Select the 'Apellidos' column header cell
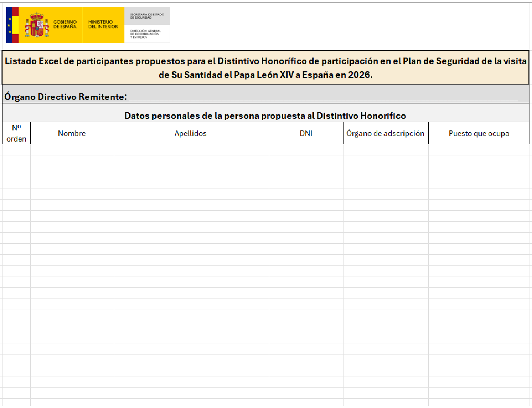 coord(191,133)
